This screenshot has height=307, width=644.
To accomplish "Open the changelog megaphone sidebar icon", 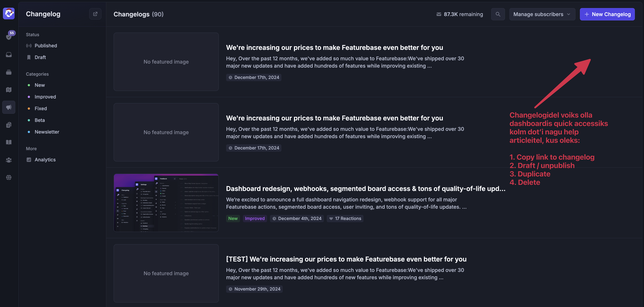I will click(x=9, y=107).
